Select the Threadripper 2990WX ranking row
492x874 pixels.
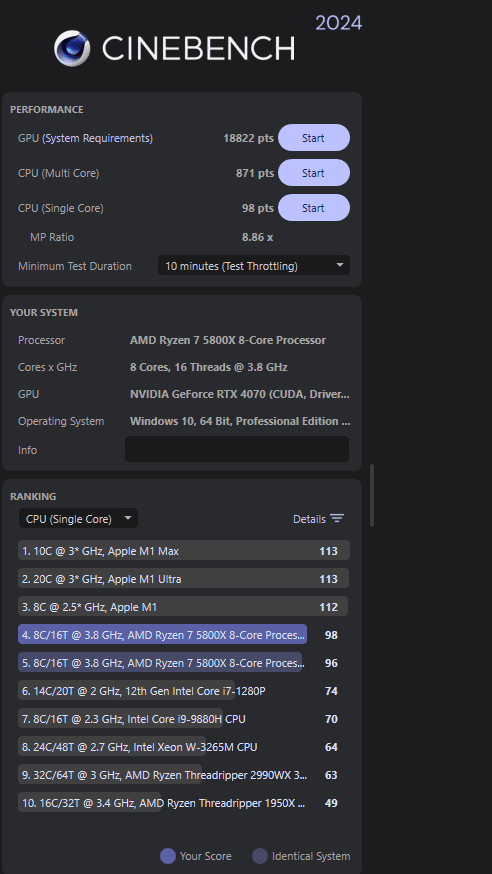pos(184,775)
